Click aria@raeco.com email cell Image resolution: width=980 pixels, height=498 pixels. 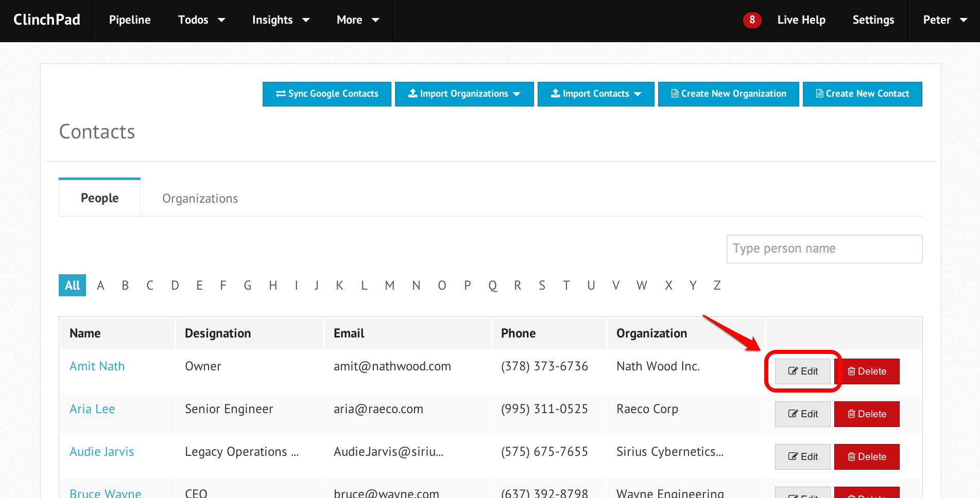point(379,409)
